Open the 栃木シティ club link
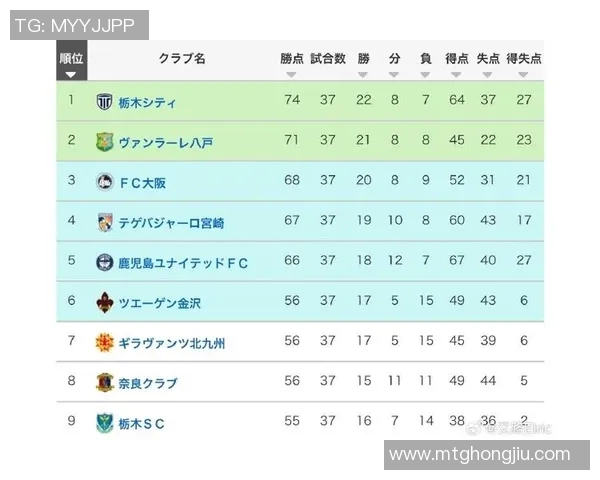Viewport: 600px width, 480px height. (x=147, y=102)
